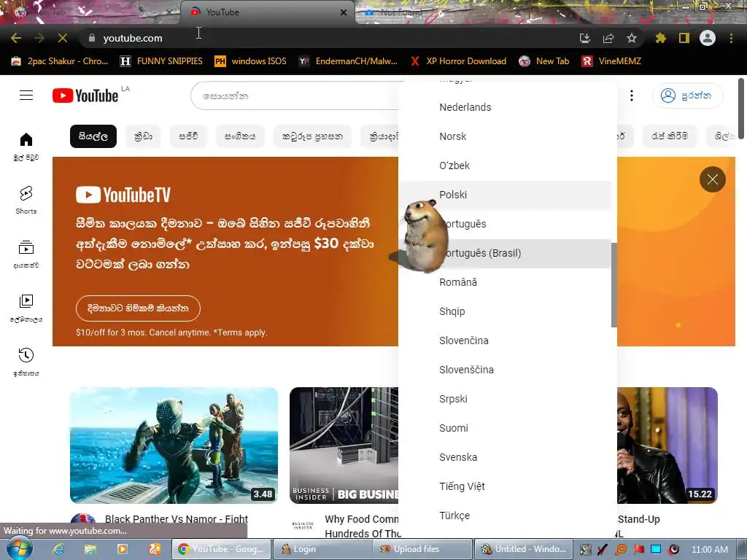Dismiss the YouTube TV banner
747x560 pixels.
[712, 179]
